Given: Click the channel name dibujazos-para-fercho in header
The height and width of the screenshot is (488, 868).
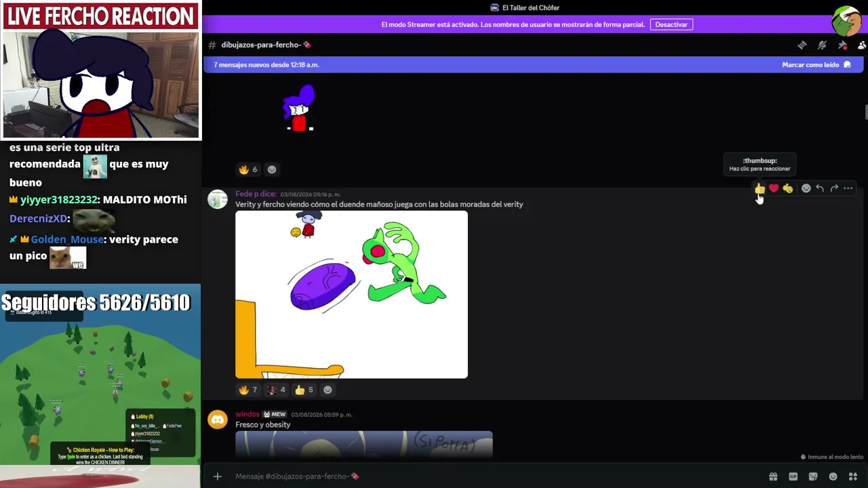Looking at the screenshot, I should (266, 45).
